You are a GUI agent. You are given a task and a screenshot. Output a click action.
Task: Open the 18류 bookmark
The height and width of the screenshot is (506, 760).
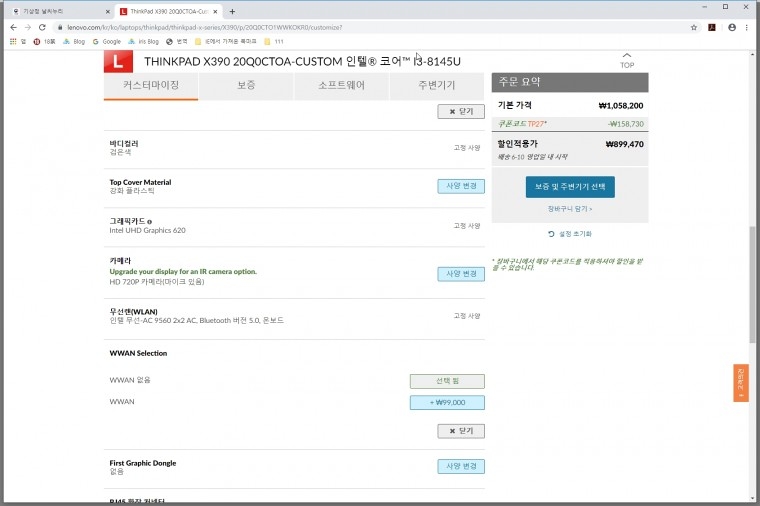point(45,42)
